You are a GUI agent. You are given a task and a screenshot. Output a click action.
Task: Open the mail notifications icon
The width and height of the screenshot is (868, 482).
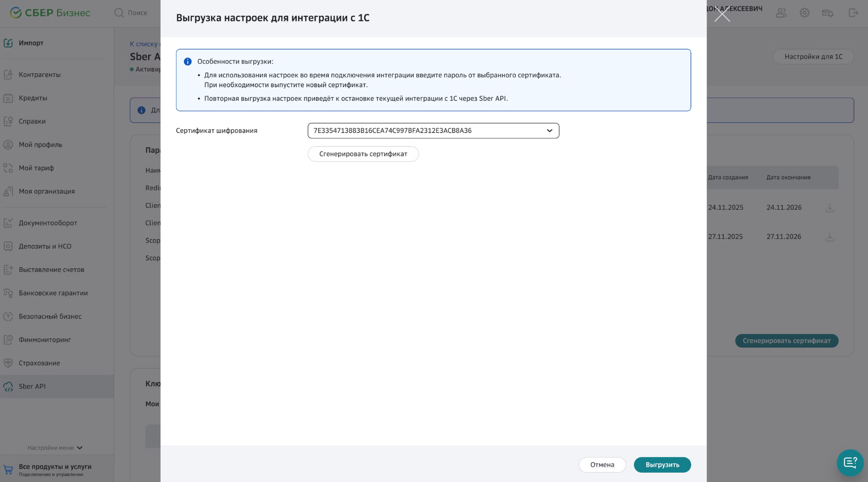tap(828, 13)
